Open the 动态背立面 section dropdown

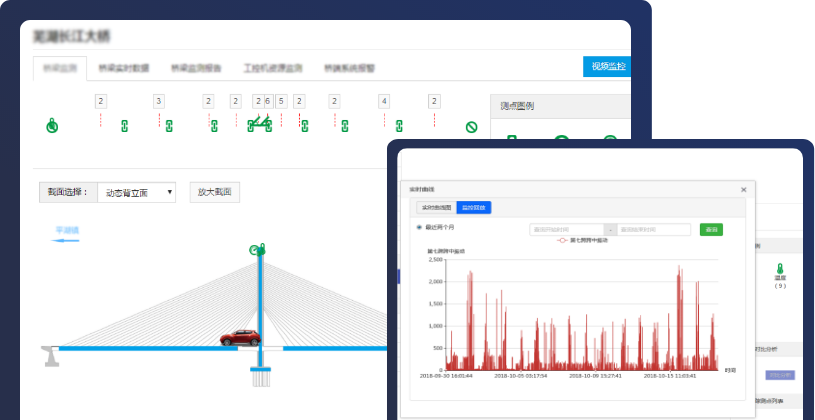(138, 192)
